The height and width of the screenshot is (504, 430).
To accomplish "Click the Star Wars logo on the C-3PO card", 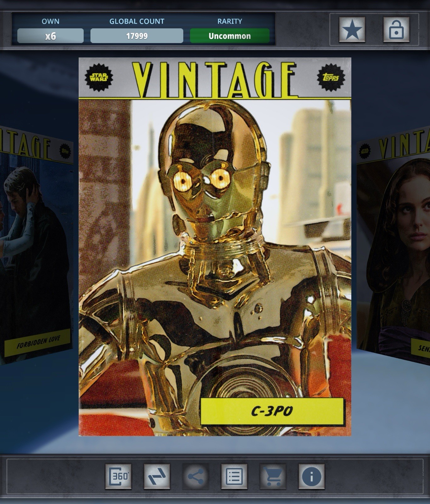I will click(x=99, y=77).
